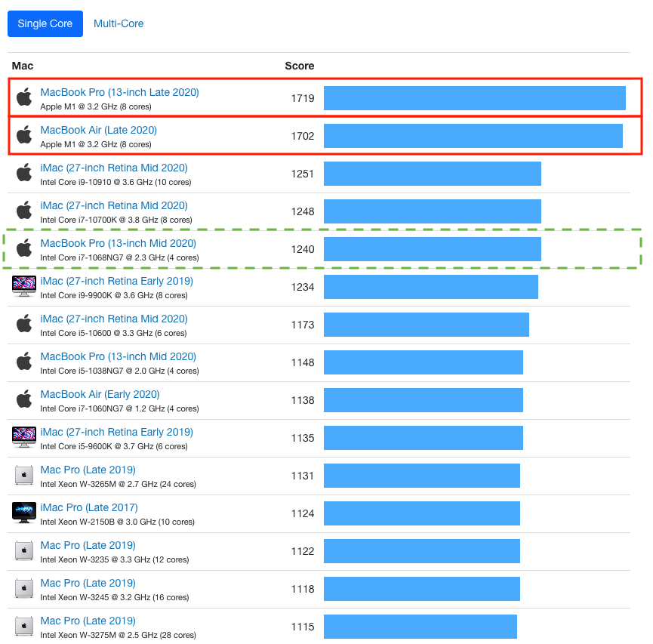Click the score value 1248
Screen dimensions: 653x644
[303, 211]
